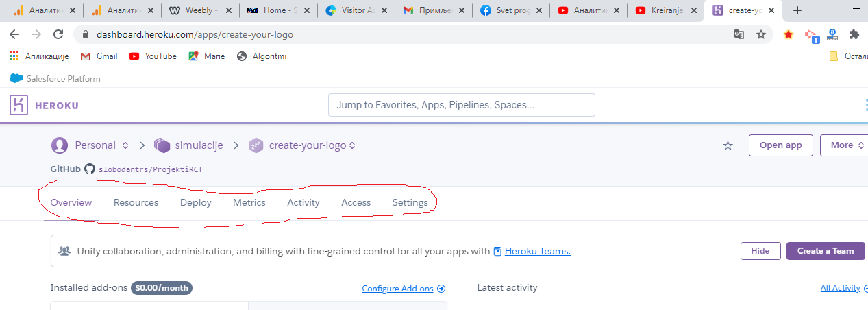The image size is (868, 310).
Task: Click the Personal account avatar icon
Action: click(60, 145)
